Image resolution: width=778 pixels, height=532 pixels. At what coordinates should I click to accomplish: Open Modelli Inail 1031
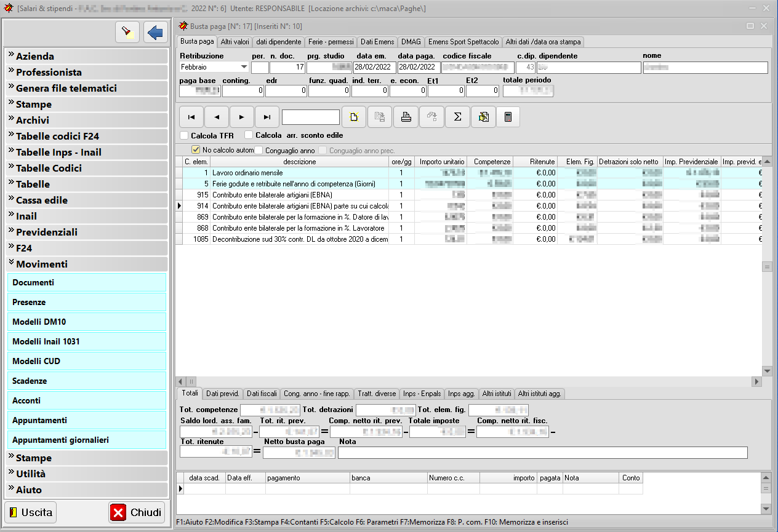click(87, 341)
